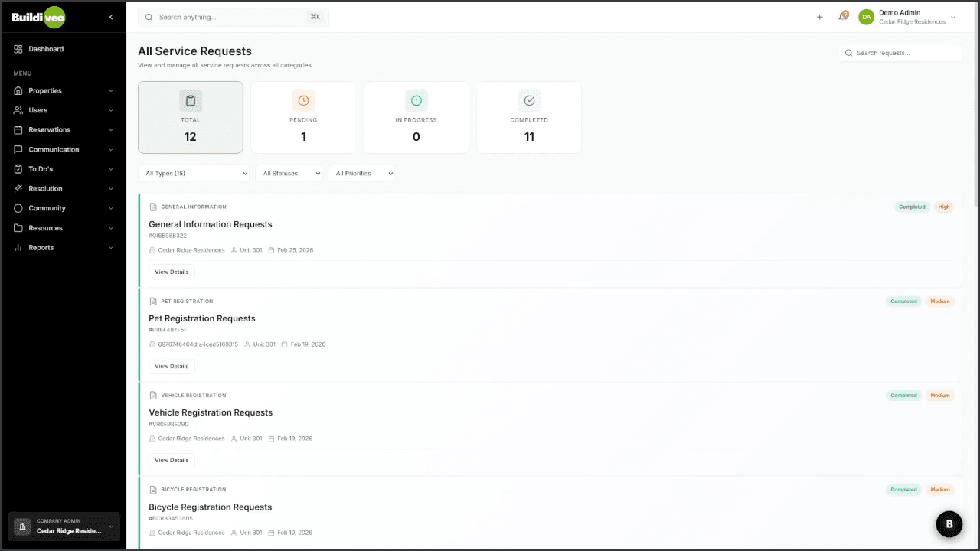
Task: Click the checkmark icon on the Completed card
Action: click(528, 100)
